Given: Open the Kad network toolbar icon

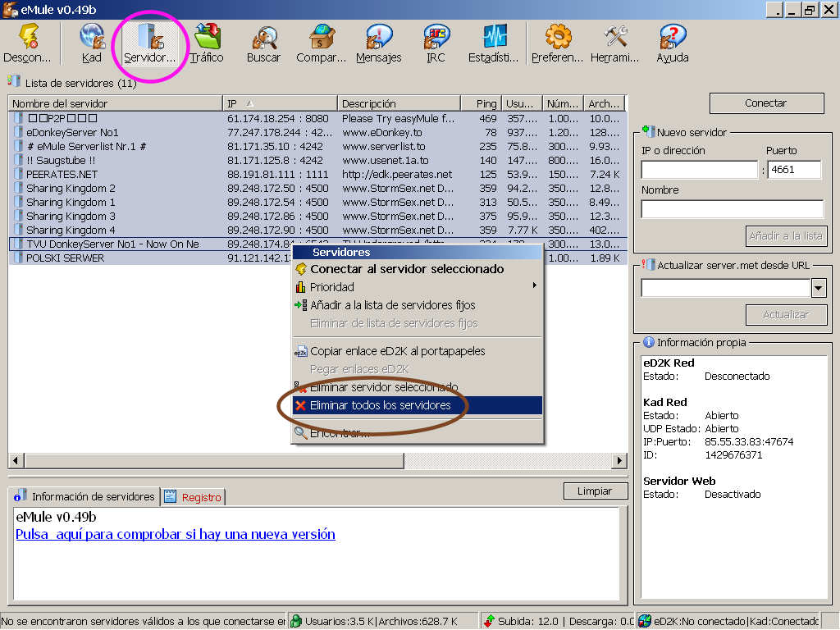Looking at the screenshot, I should (92, 43).
